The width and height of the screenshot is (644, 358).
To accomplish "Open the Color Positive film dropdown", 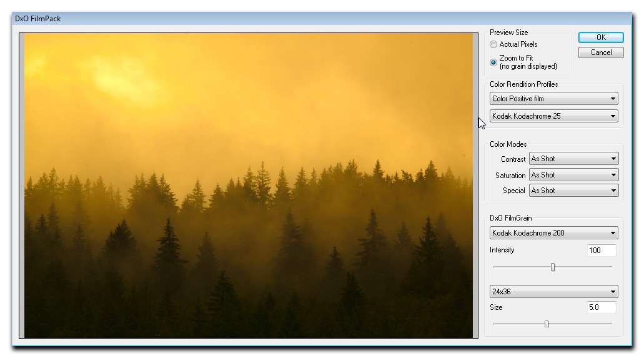I will 553,99.
